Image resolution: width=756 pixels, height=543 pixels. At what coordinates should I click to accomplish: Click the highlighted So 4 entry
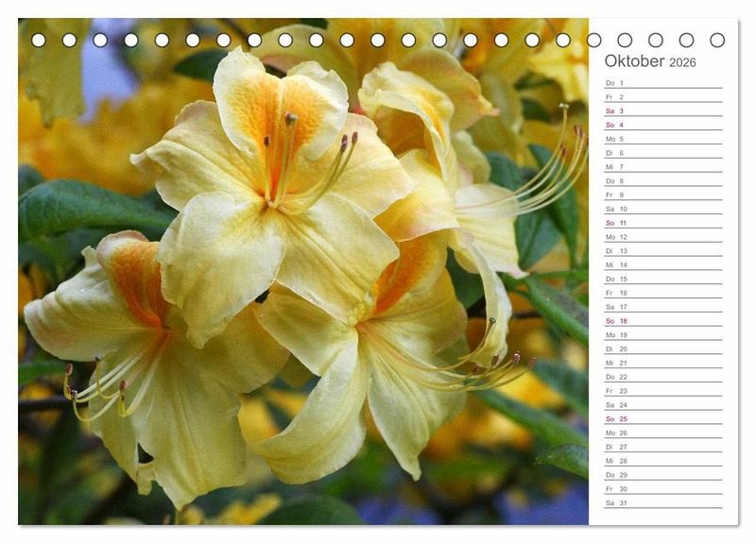[662, 125]
